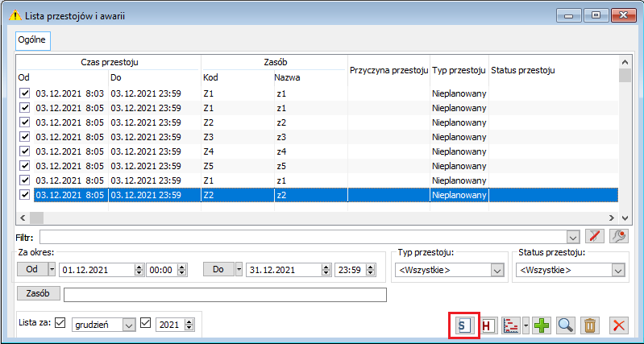Click the 01.12.2021 start date field
Viewport: 644px width, 344px height.
[x=98, y=270]
